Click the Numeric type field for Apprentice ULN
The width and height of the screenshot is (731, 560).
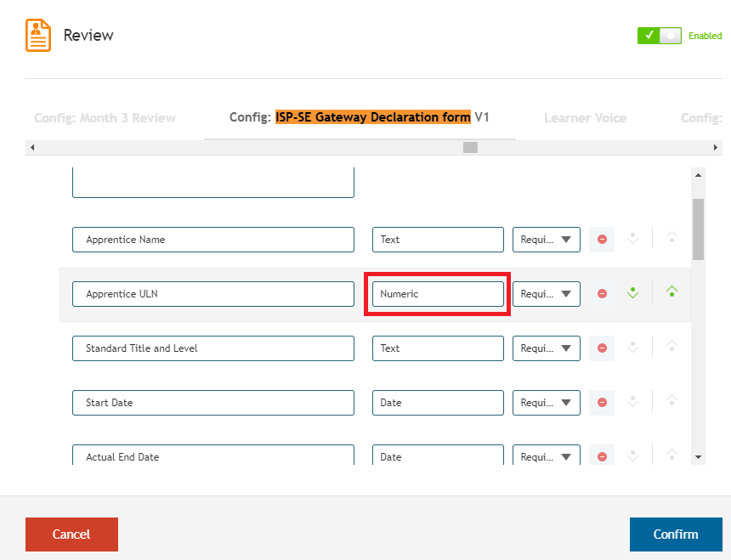point(438,294)
